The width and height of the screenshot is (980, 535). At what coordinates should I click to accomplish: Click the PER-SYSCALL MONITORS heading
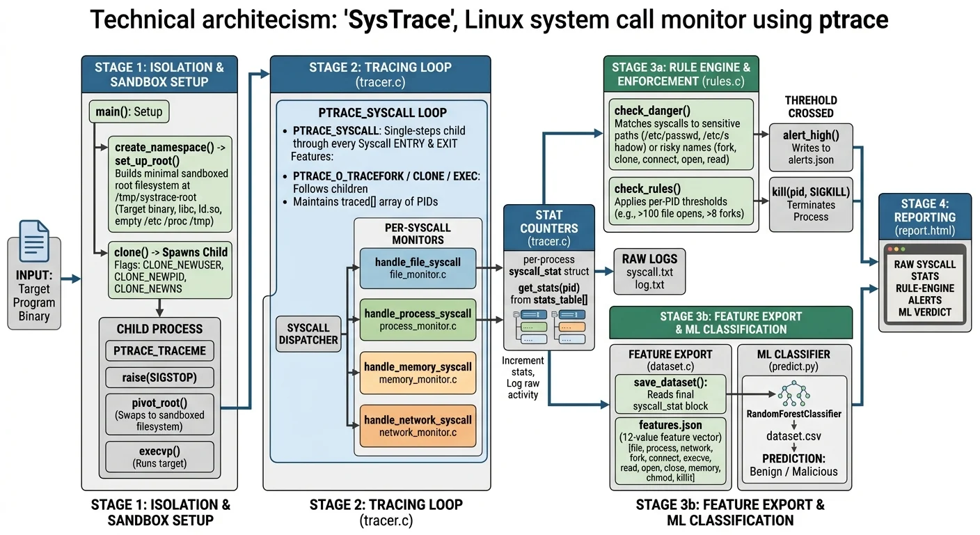418,233
